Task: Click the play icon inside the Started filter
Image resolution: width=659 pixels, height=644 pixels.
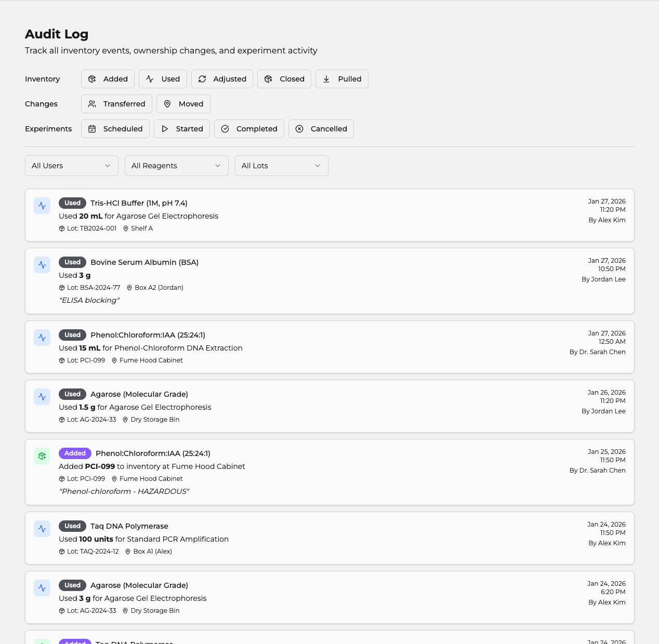Action: (x=165, y=129)
